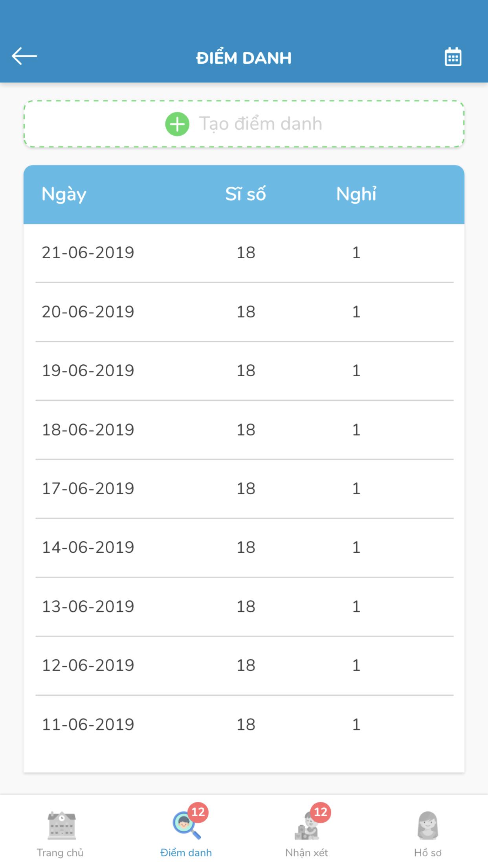Screen dimensions: 488x868
Task: Open the Nhận xét icon
Action: (x=307, y=825)
